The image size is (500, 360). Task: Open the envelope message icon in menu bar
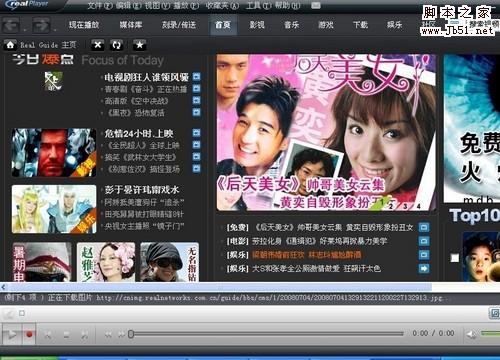[x=315, y=5]
